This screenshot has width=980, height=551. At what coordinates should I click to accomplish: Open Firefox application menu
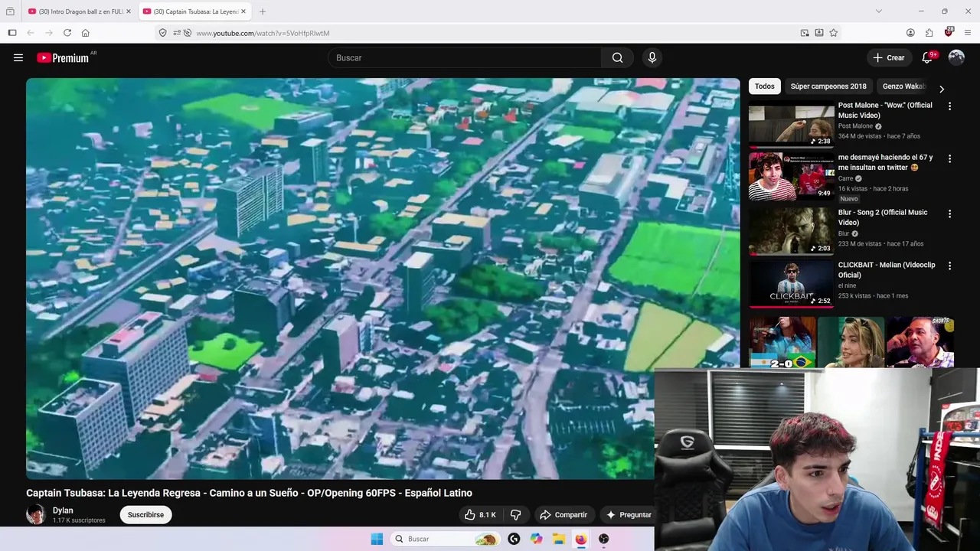(x=968, y=33)
